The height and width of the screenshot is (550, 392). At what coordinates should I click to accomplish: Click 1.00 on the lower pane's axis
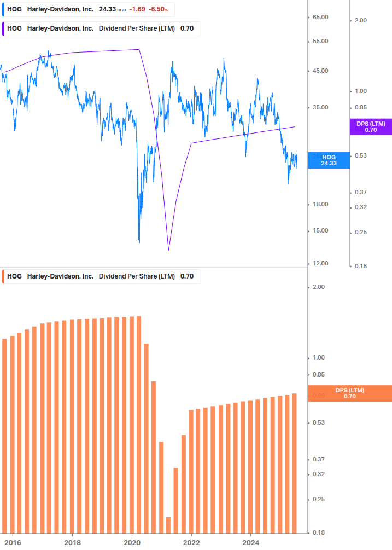[x=319, y=358]
